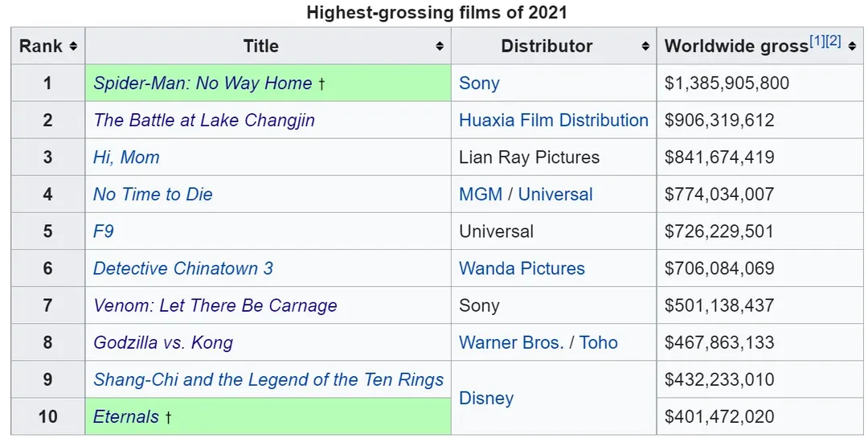Open Wanda Pictures distributor page
This screenshot has height=442, width=868.
522,268
